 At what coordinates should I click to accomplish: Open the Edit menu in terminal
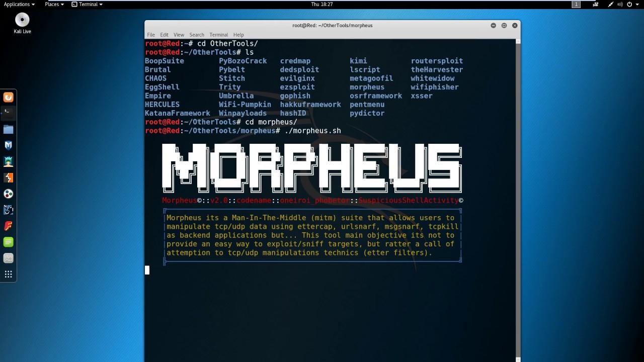pyautogui.click(x=164, y=35)
